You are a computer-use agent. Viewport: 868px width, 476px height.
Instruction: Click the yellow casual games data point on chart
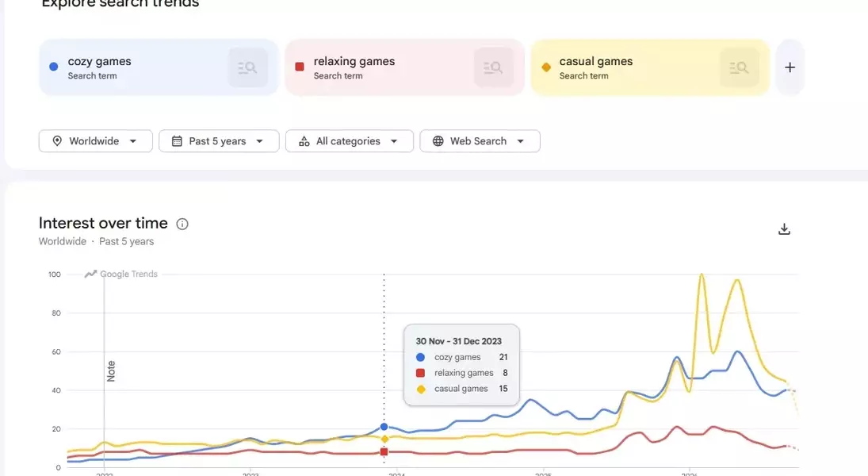click(x=384, y=439)
